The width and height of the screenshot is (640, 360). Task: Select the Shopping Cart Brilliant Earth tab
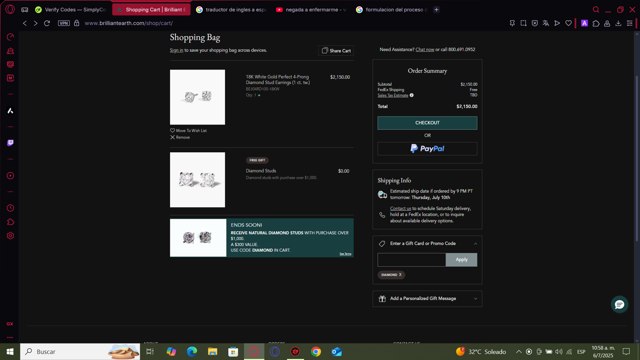tap(151, 9)
